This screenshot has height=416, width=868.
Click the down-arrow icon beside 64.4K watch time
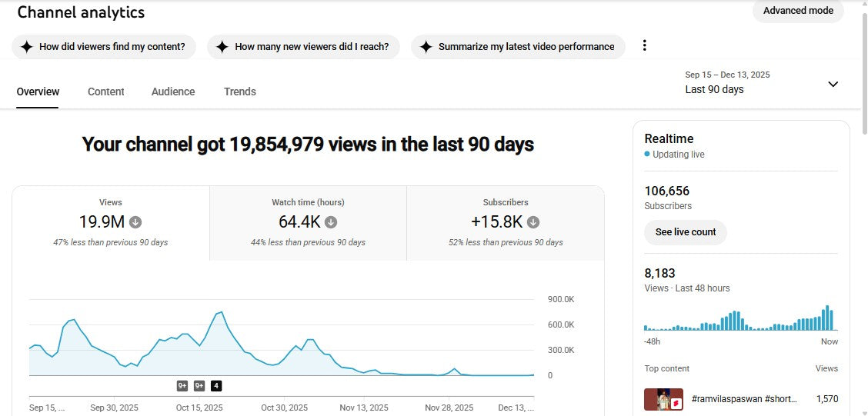click(x=331, y=222)
